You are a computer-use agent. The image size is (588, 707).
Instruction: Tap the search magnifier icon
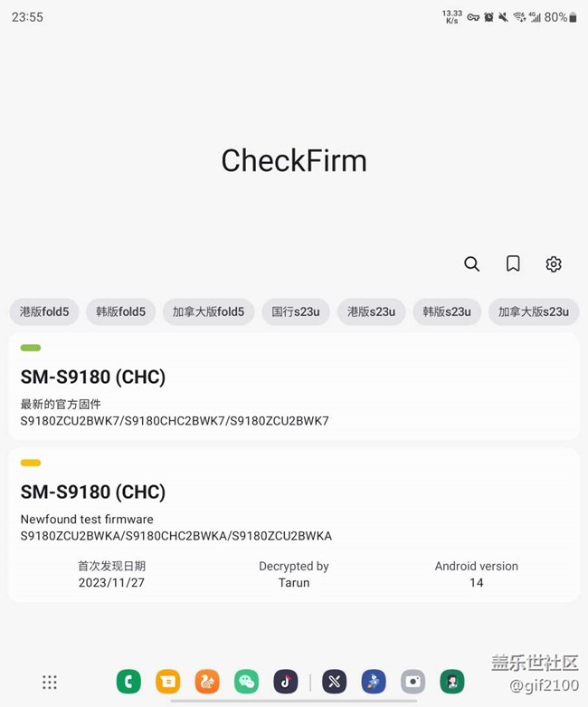[471, 263]
